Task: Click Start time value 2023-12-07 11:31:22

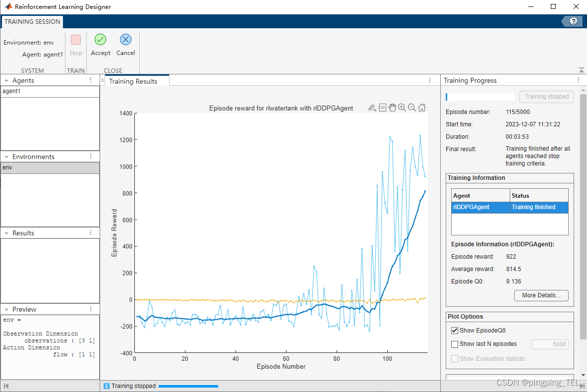Action: coord(533,124)
